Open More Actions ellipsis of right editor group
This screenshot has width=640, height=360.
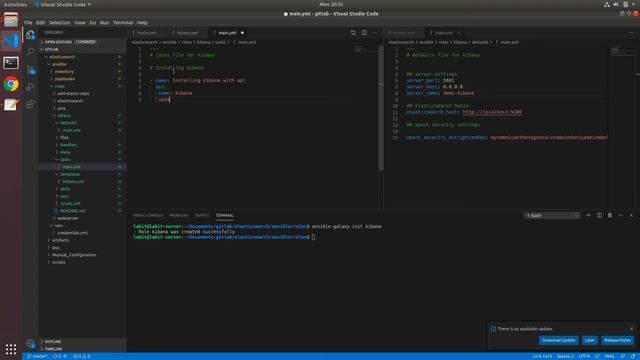pos(631,33)
